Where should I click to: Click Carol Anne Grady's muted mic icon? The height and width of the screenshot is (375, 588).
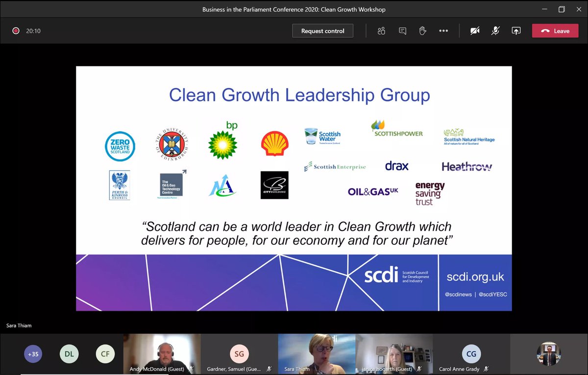pos(486,369)
